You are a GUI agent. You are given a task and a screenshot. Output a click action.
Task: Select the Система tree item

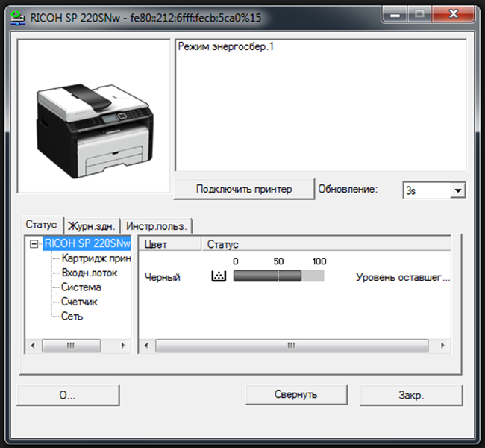pyautogui.click(x=81, y=287)
